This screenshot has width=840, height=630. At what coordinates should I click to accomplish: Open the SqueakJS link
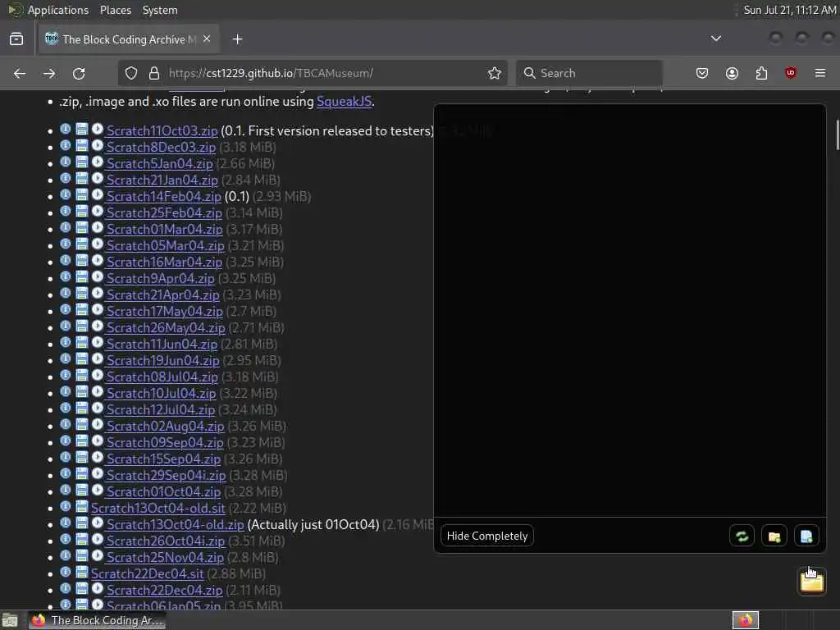(344, 101)
